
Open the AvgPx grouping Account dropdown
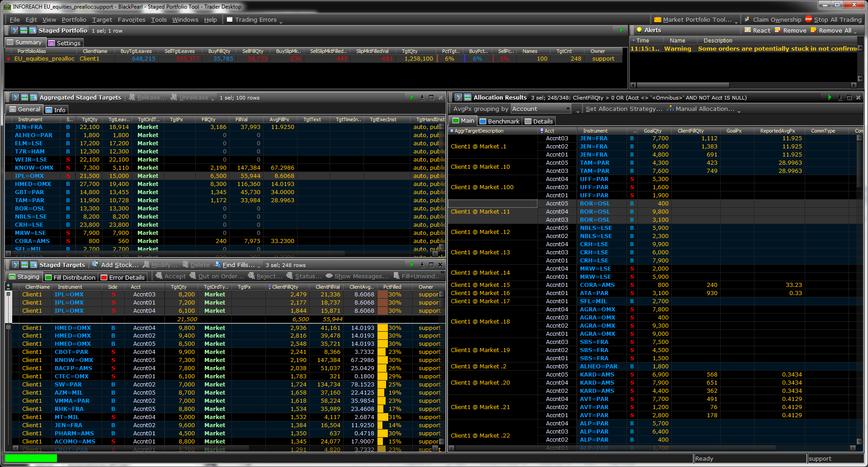point(568,109)
